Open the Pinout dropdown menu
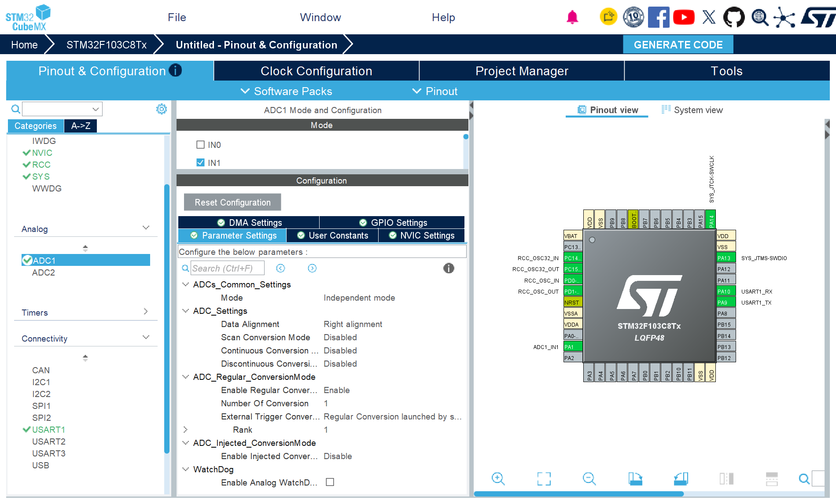Screen dimensions: 836x504 pos(435,91)
